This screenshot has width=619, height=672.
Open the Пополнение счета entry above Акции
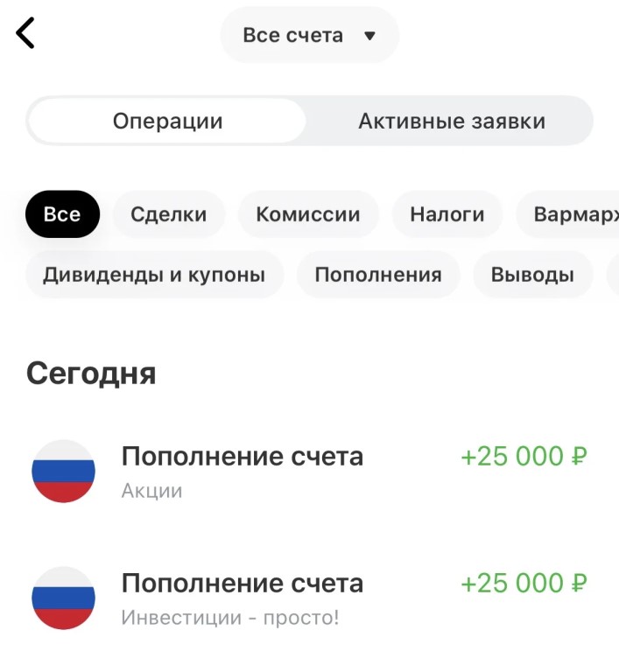[x=242, y=456]
